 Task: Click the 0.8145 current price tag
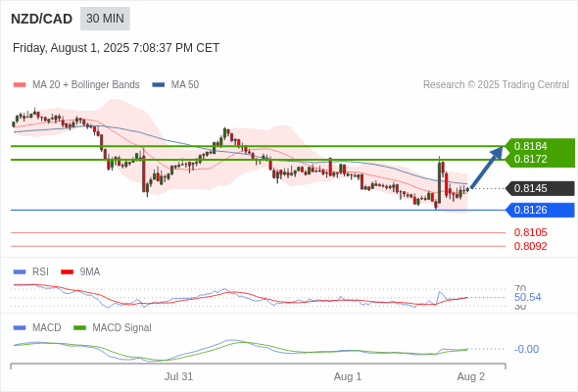pos(541,188)
